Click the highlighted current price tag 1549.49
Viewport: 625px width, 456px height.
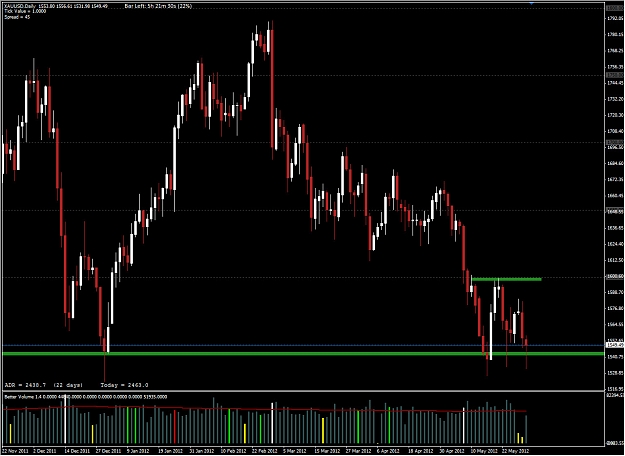(x=615, y=345)
